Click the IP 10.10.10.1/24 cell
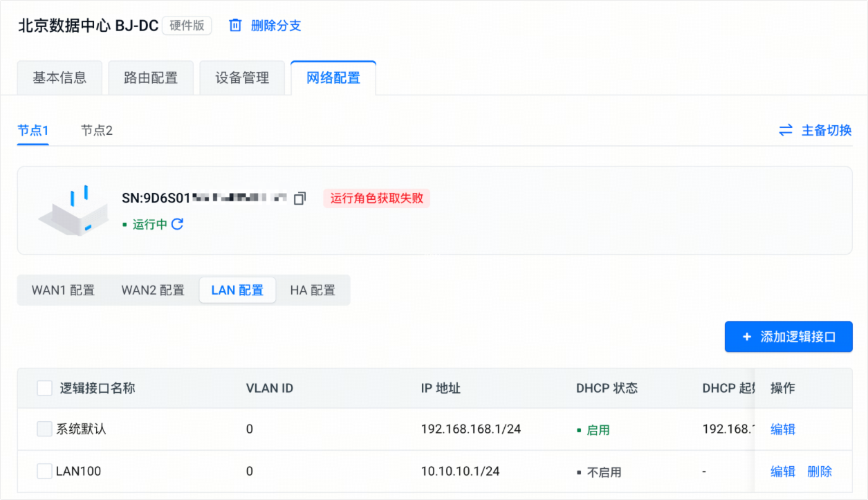The height and width of the screenshot is (500, 868). click(460, 472)
